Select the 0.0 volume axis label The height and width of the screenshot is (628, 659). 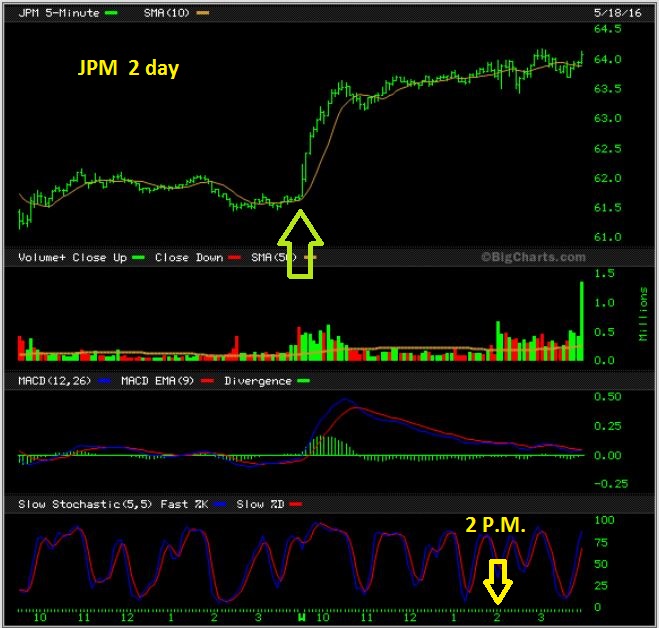[604, 360]
